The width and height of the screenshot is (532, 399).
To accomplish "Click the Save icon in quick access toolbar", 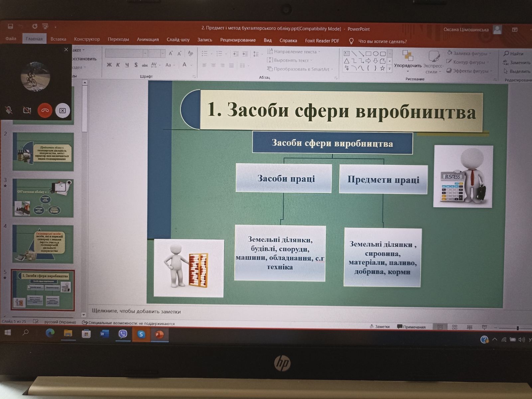I will [10, 26].
